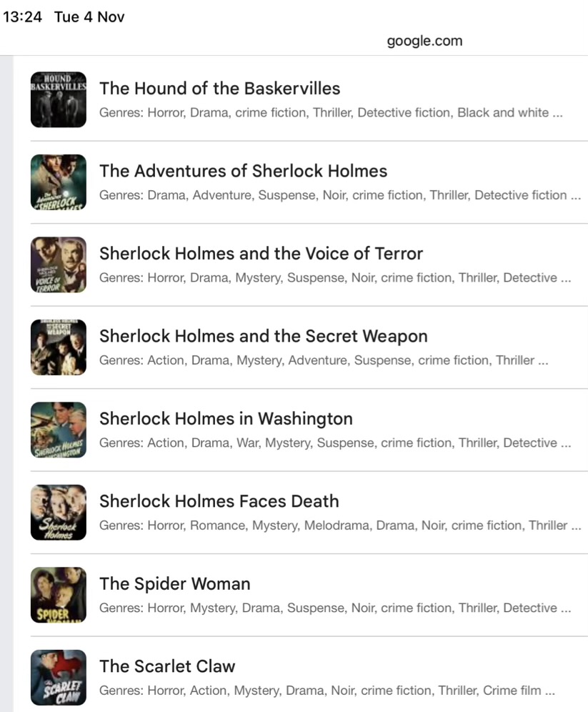The width and height of the screenshot is (588, 712).
Task: Open The Adventures of Sherlock Holmes title
Action: 243,171
